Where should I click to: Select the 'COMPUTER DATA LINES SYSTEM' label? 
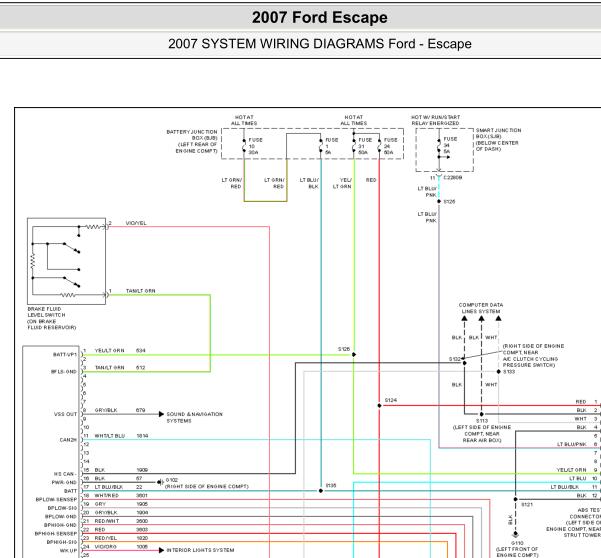(x=481, y=308)
